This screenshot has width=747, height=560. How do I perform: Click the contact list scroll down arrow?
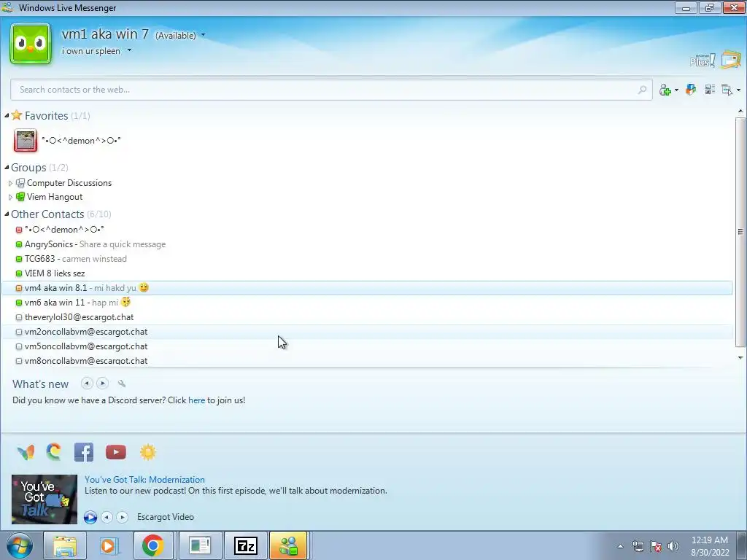click(740, 357)
